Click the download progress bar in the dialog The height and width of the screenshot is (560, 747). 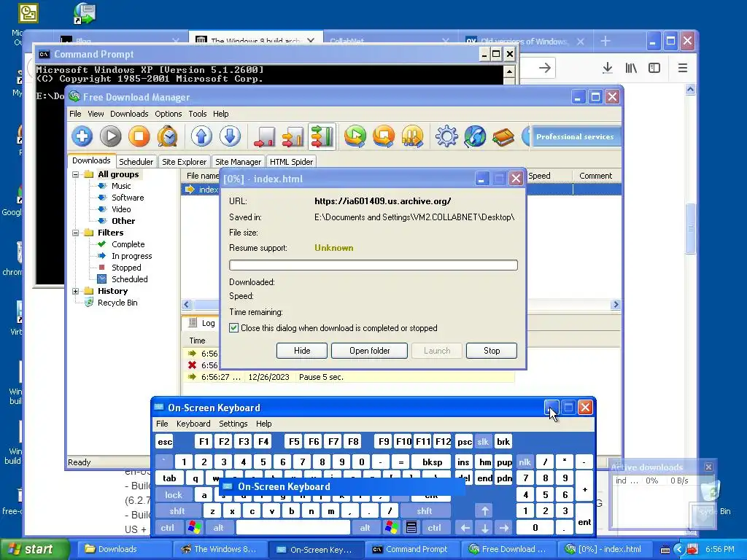[x=373, y=265]
